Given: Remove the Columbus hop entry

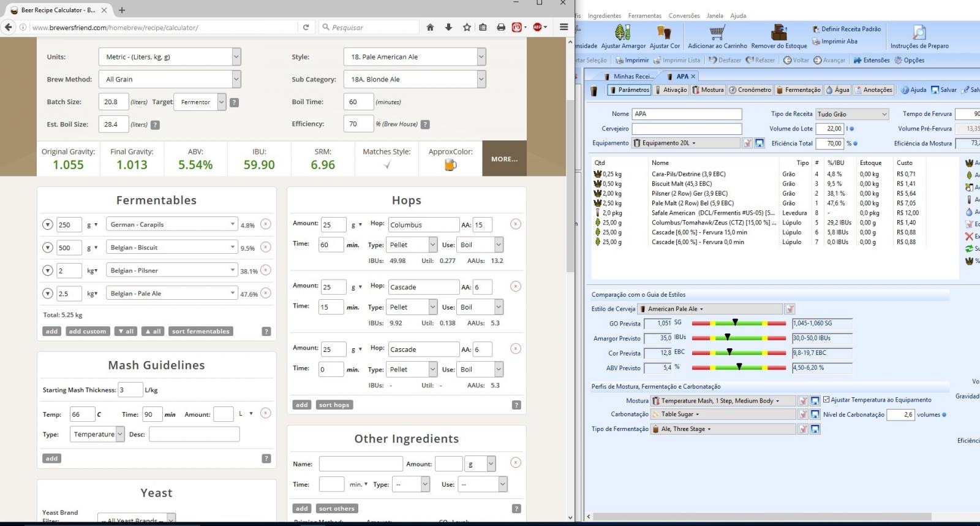Looking at the screenshot, I should point(516,224).
